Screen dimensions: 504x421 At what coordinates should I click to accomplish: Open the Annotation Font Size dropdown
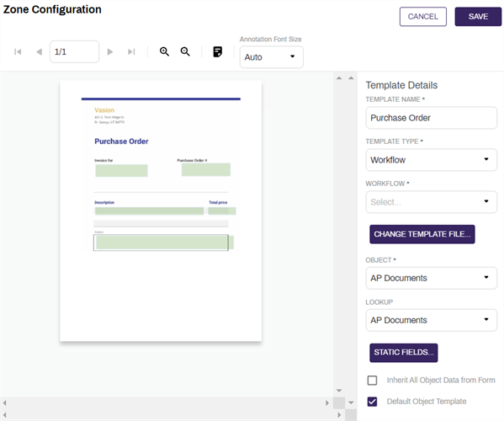coord(271,57)
